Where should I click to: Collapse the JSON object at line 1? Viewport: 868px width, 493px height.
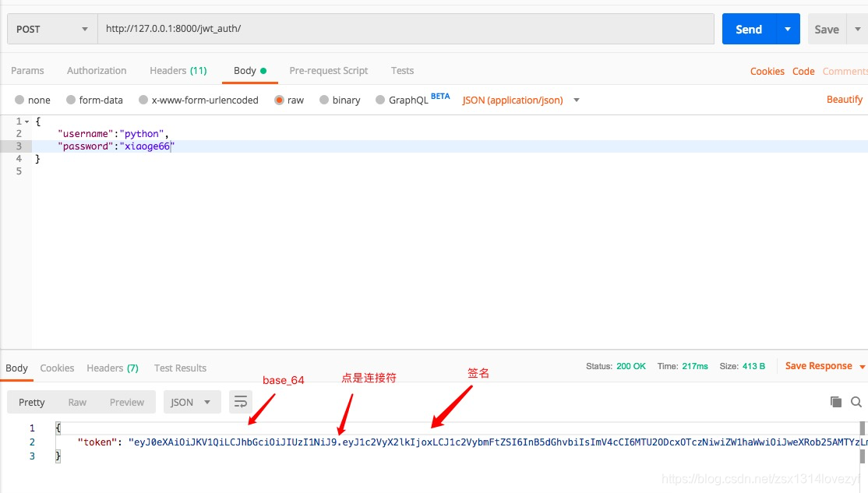tap(26, 121)
